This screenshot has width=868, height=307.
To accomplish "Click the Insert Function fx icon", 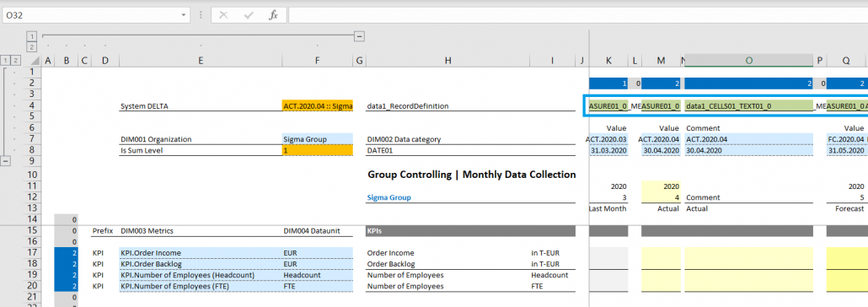I will 273,15.
